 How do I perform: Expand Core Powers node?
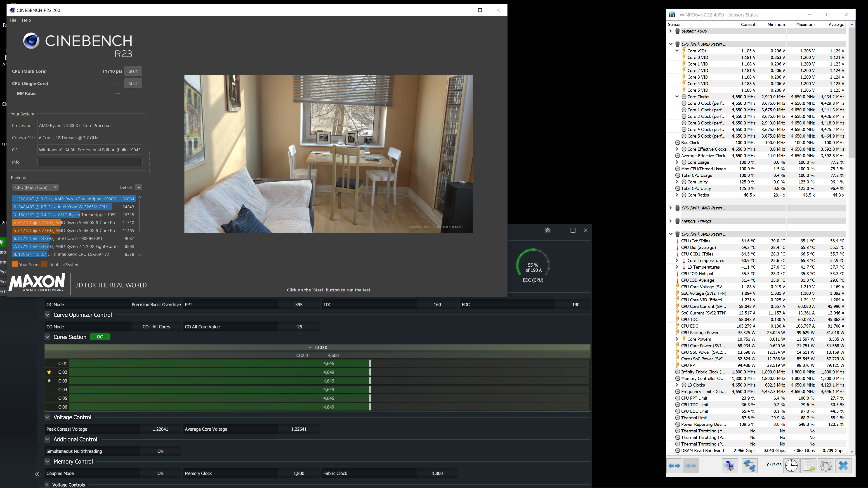[x=677, y=339]
